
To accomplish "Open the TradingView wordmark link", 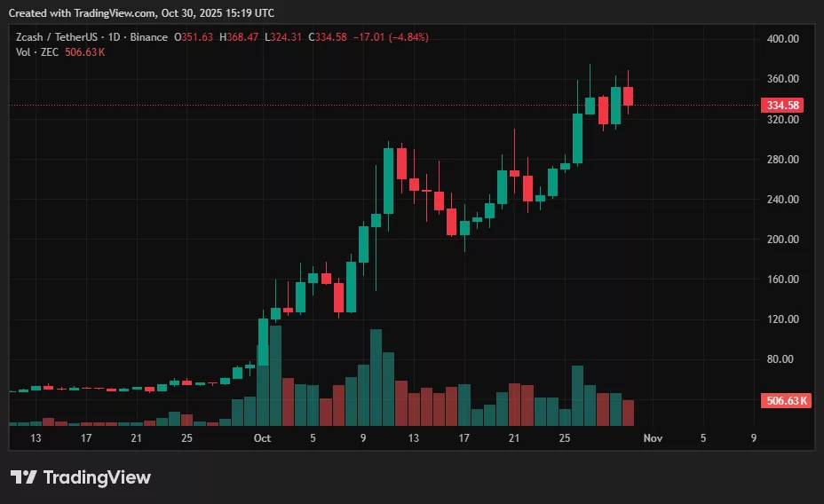I will click(97, 477).
